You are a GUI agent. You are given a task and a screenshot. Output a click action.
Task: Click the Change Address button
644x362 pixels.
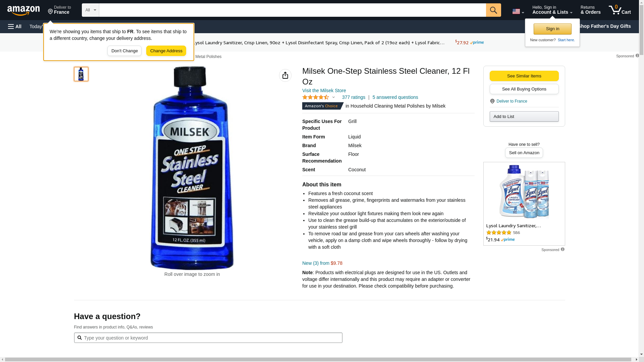(166, 51)
